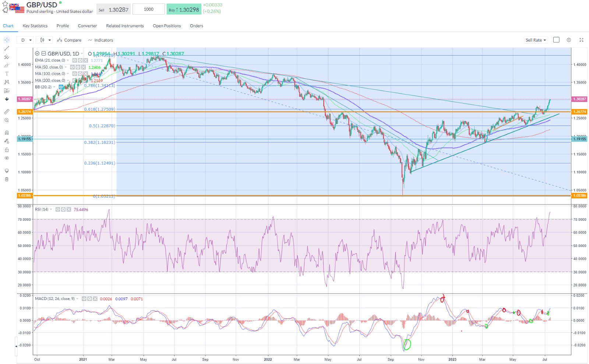Open the Key Statistics tab

tap(35, 26)
